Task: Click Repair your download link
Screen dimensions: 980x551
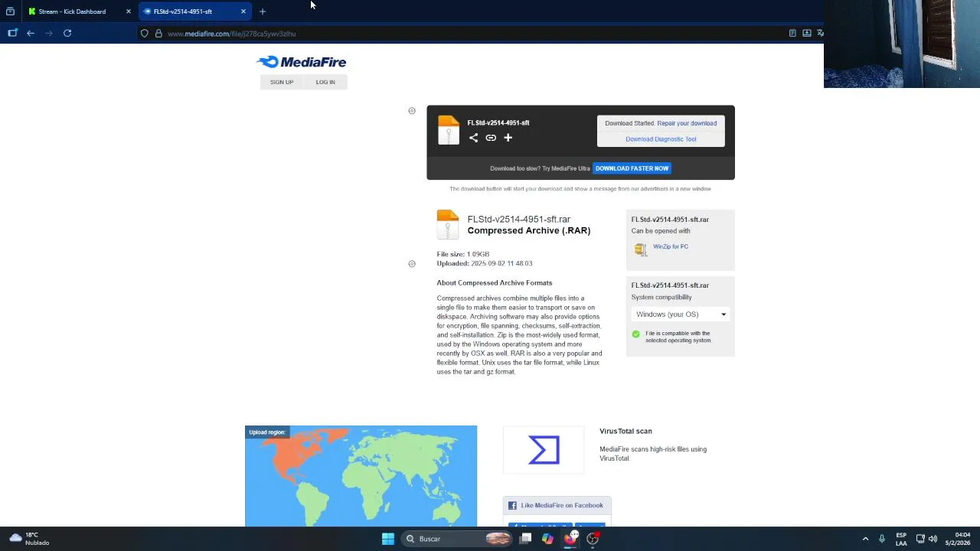Action: coord(687,123)
